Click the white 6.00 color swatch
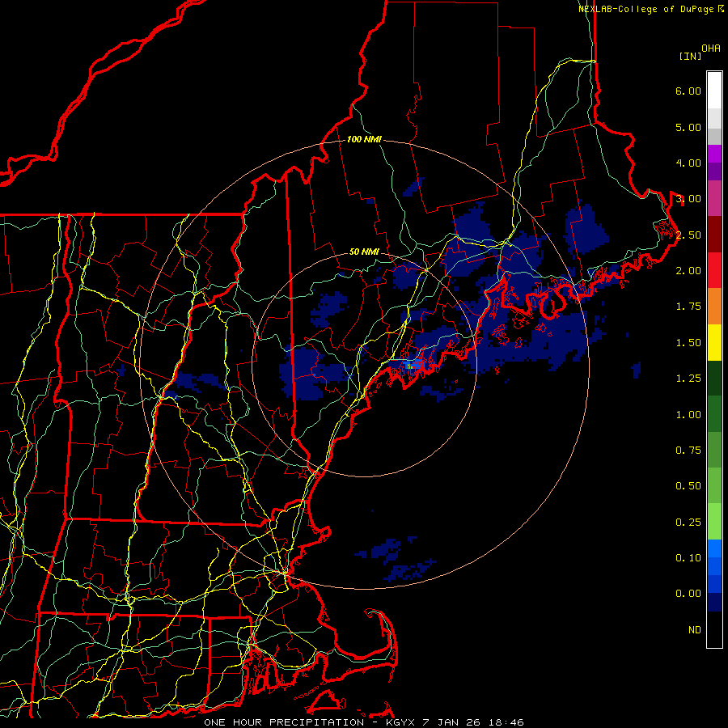This screenshot has height=728, width=728. tap(714, 91)
